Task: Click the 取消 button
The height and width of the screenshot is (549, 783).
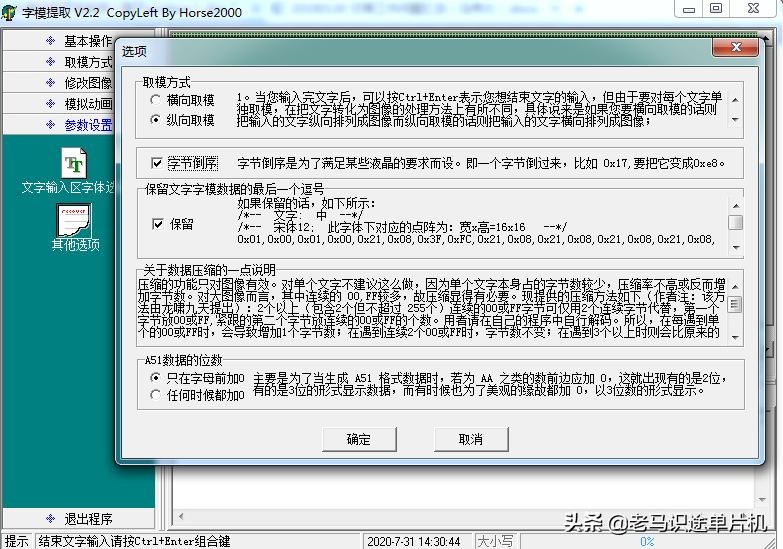Action: [471, 439]
